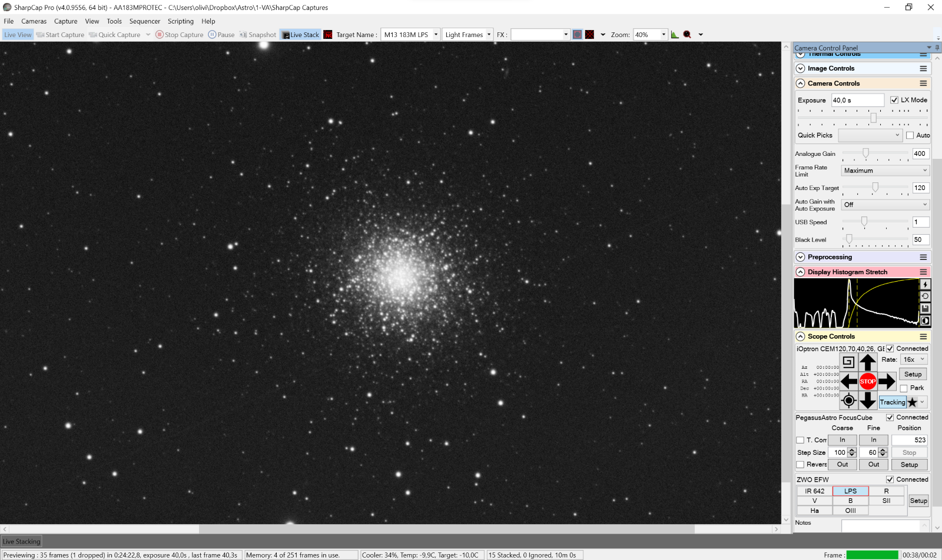Click the save icon beside the histogram
Image resolution: width=942 pixels, height=560 pixels.
point(925,309)
